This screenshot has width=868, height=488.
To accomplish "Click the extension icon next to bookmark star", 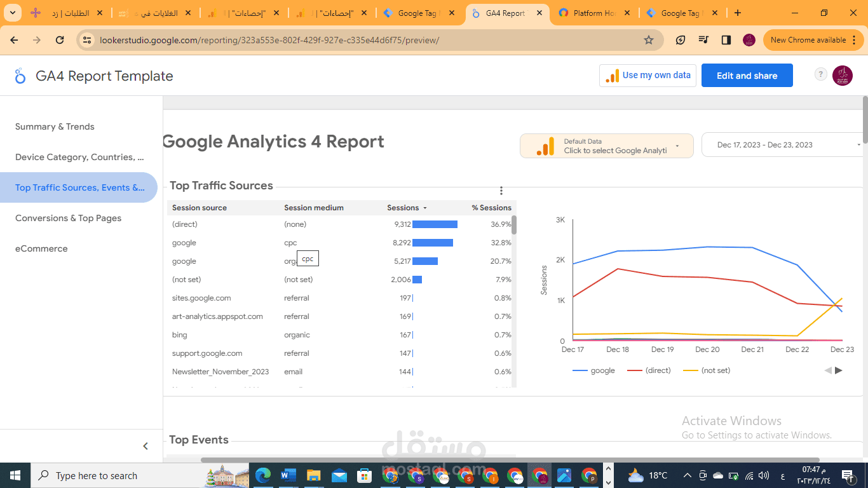I will [681, 40].
